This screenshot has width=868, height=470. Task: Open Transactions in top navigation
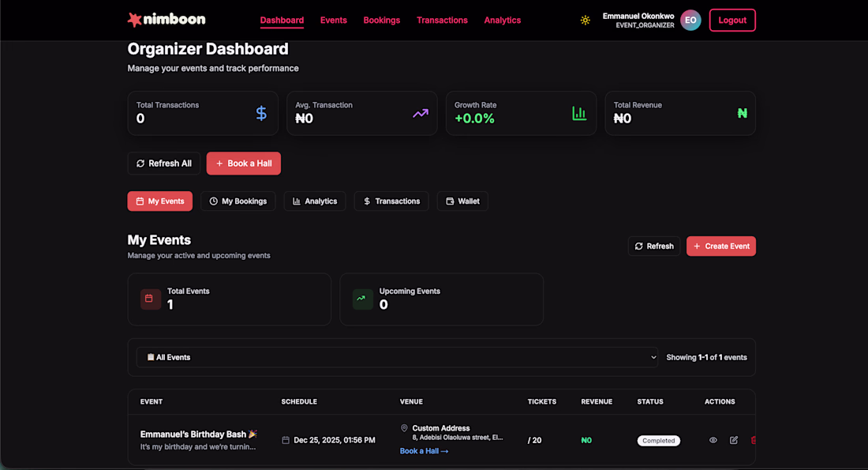(442, 20)
